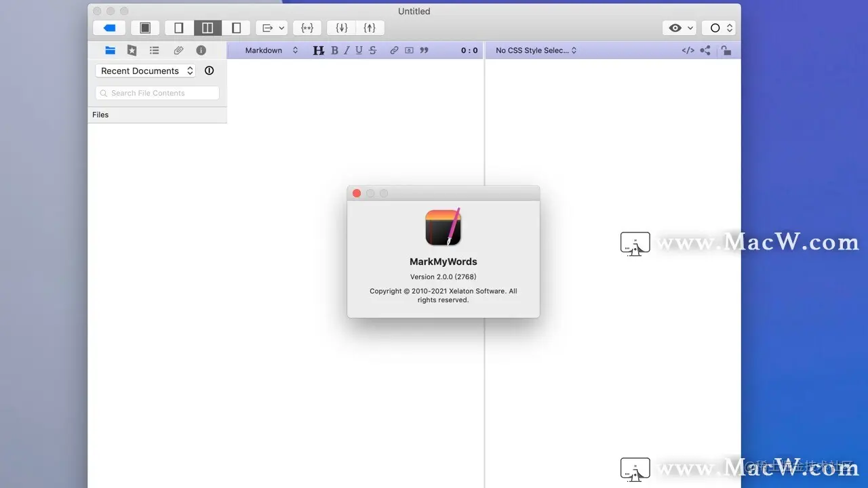868x488 pixels.
Task: Open the outline list sidebar tab
Action: click(155, 50)
